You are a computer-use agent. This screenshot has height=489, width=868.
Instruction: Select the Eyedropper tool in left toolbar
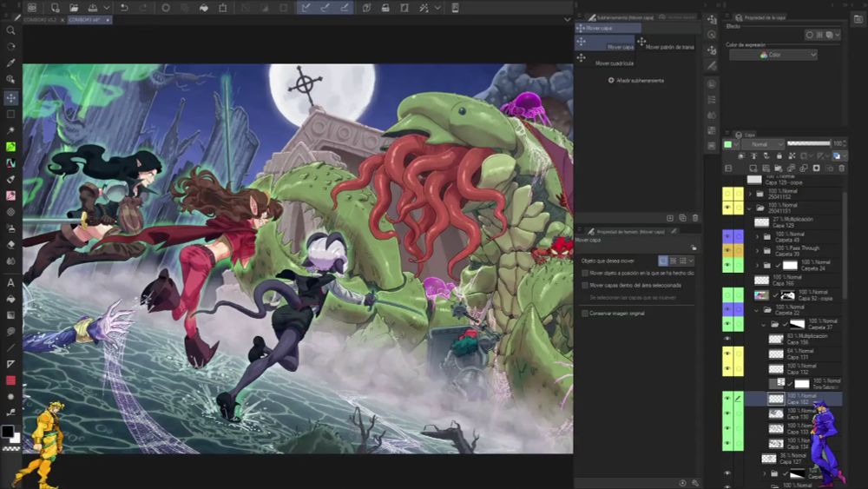click(x=10, y=63)
